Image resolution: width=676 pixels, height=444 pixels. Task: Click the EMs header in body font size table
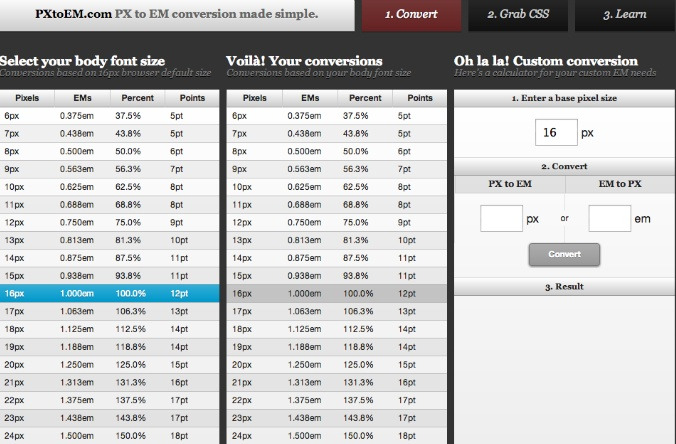pyautogui.click(x=82, y=98)
